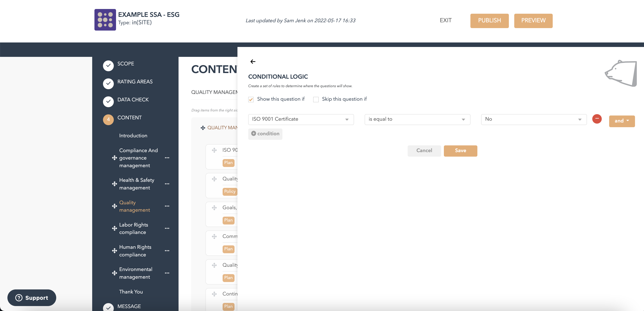Image resolution: width=644 pixels, height=311 pixels.
Task: Click the ellipsis menu icon next to Quality management
Action: pos(167,206)
